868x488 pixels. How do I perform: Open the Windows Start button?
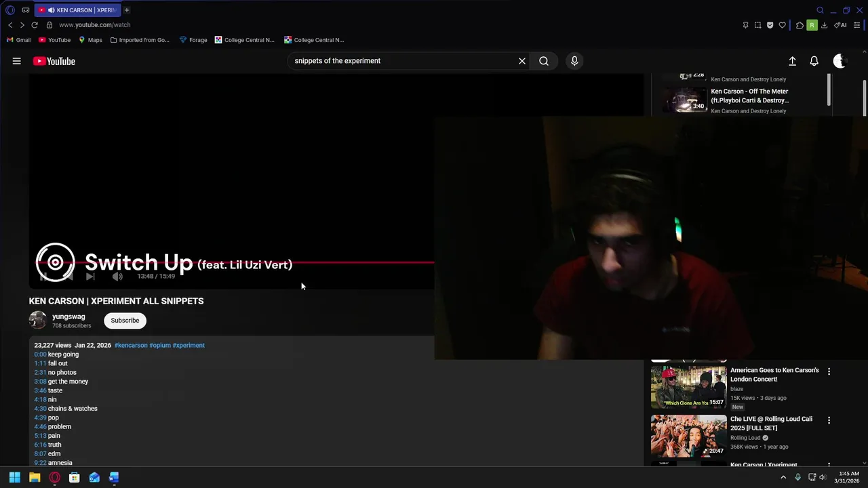tap(14, 477)
